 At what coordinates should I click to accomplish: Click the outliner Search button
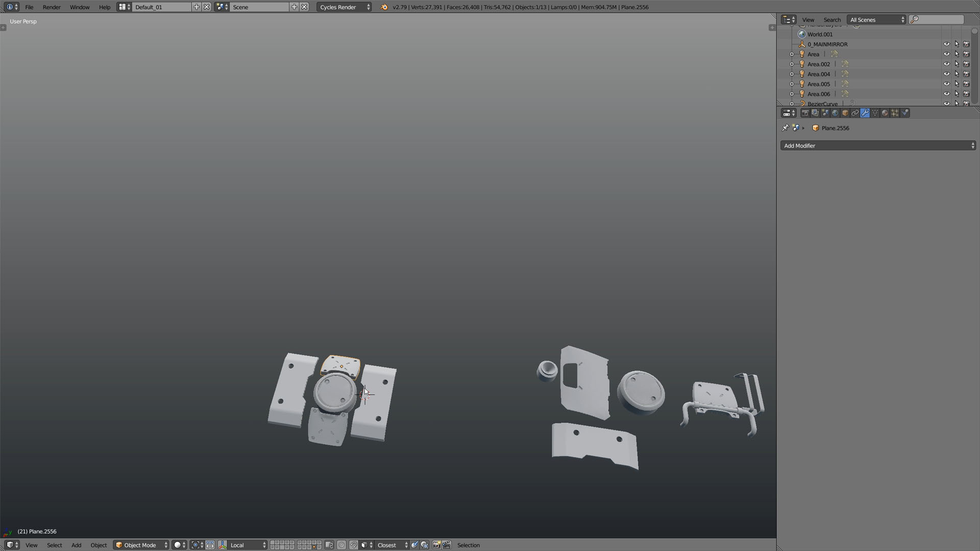pos(831,20)
